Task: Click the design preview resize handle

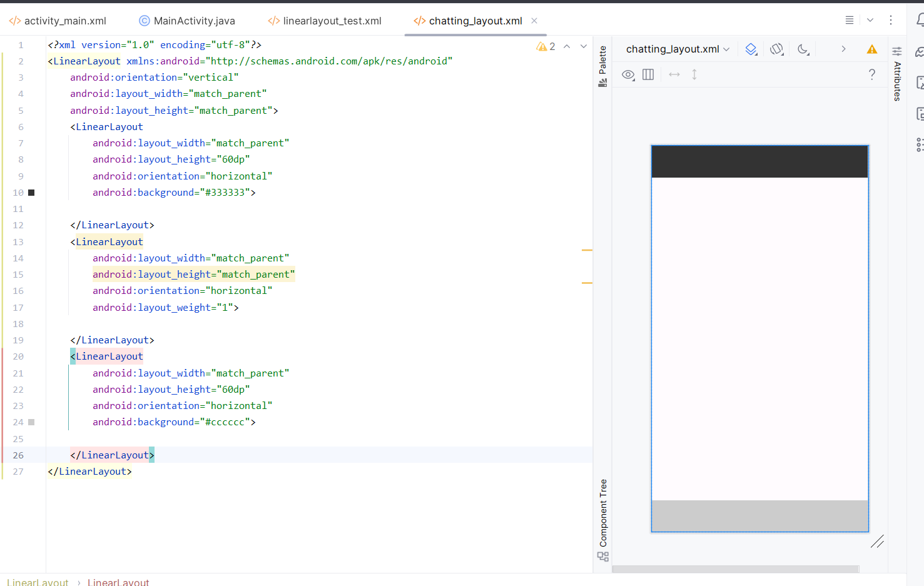Action: 877,542
